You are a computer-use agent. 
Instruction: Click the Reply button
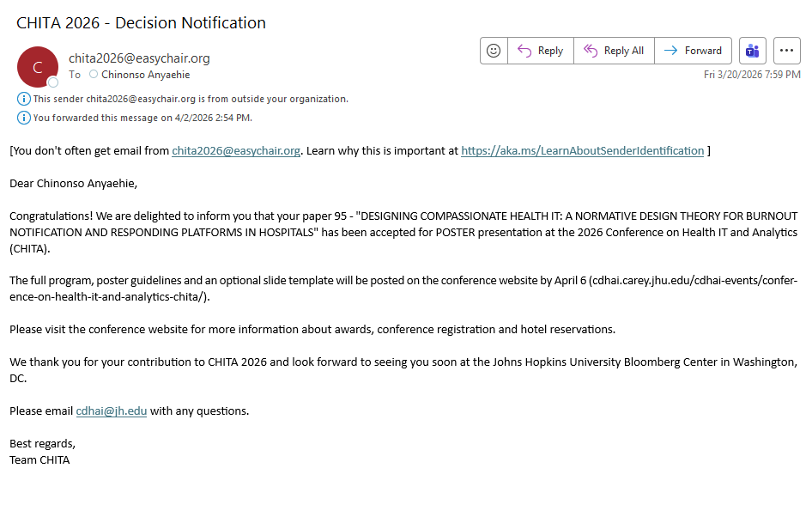(541, 51)
